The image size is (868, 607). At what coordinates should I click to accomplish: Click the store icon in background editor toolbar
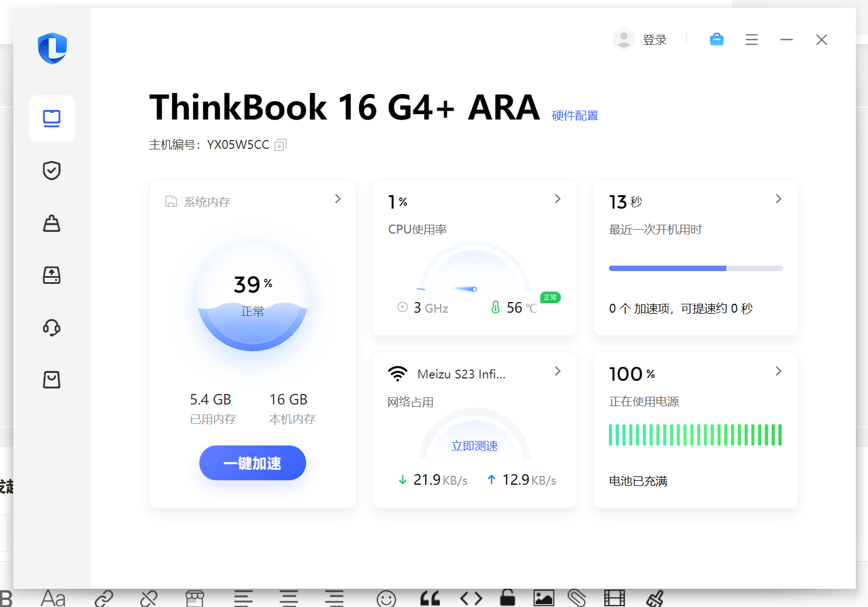pos(195,598)
